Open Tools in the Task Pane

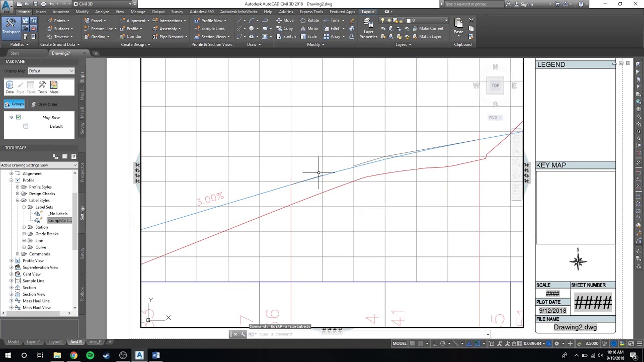click(42, 87)
